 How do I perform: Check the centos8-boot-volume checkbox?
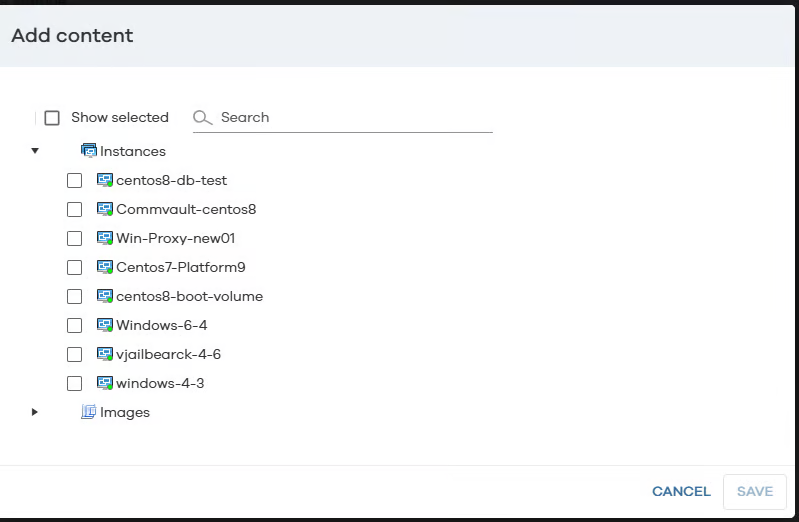click(x=74, y=297)
